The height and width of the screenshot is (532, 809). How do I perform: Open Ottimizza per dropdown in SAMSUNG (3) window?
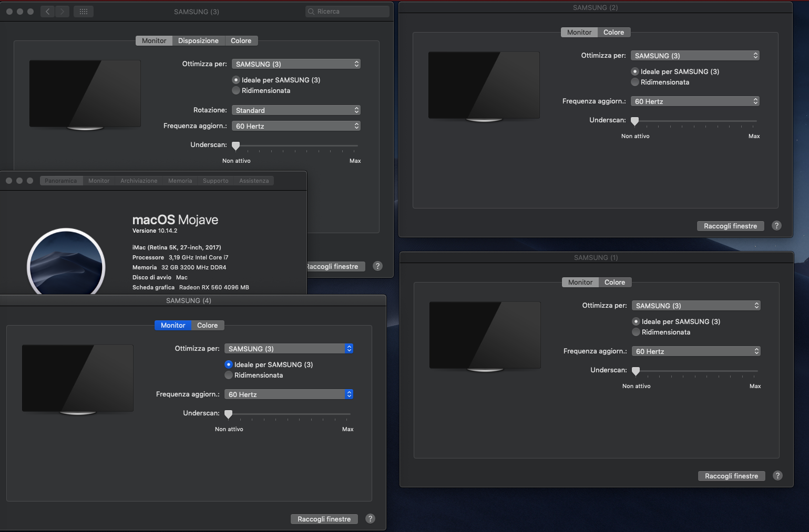[x=296, y=64]
